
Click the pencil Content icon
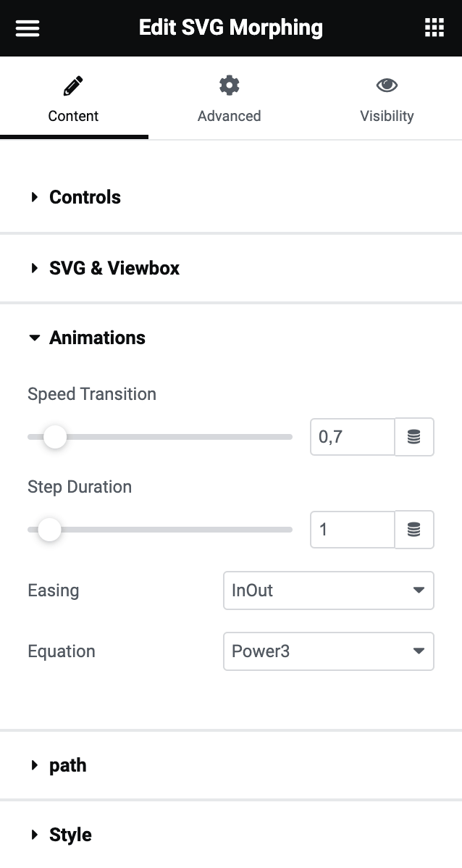(73, 86)
